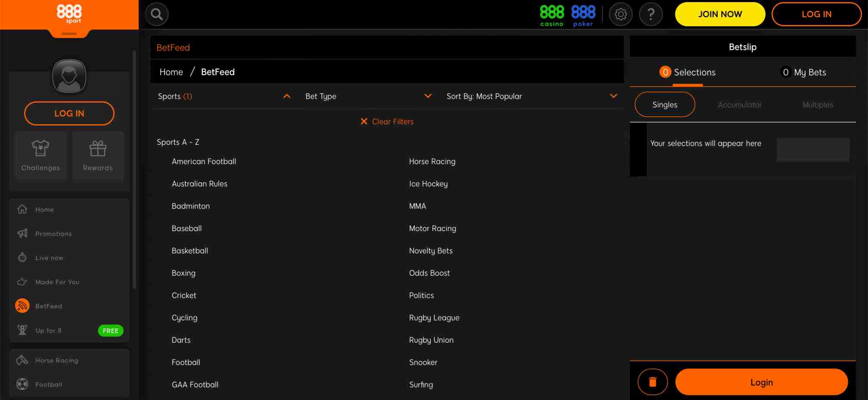The height and width of the screenshot is (400, 868).
Task: Filter by Motor Racing
Action: 432,228
